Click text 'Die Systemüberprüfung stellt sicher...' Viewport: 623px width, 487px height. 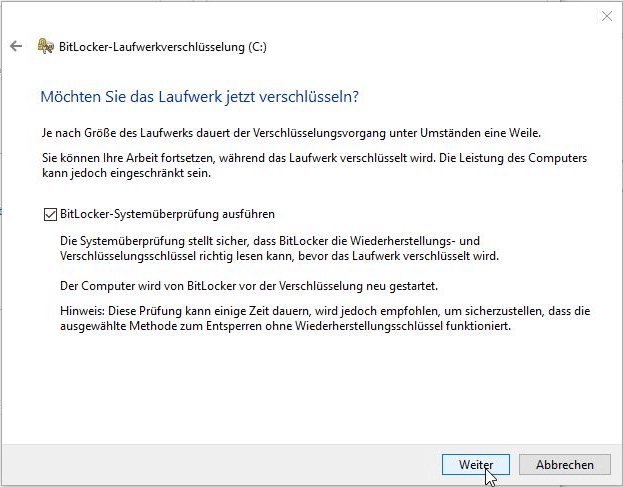279,248
